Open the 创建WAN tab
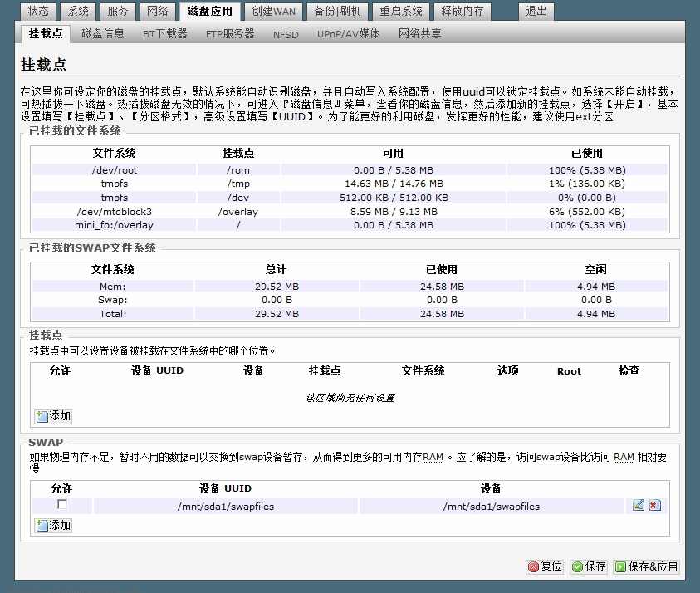The image size is (700, 593). pyautogui.click(x=273, y=11)
